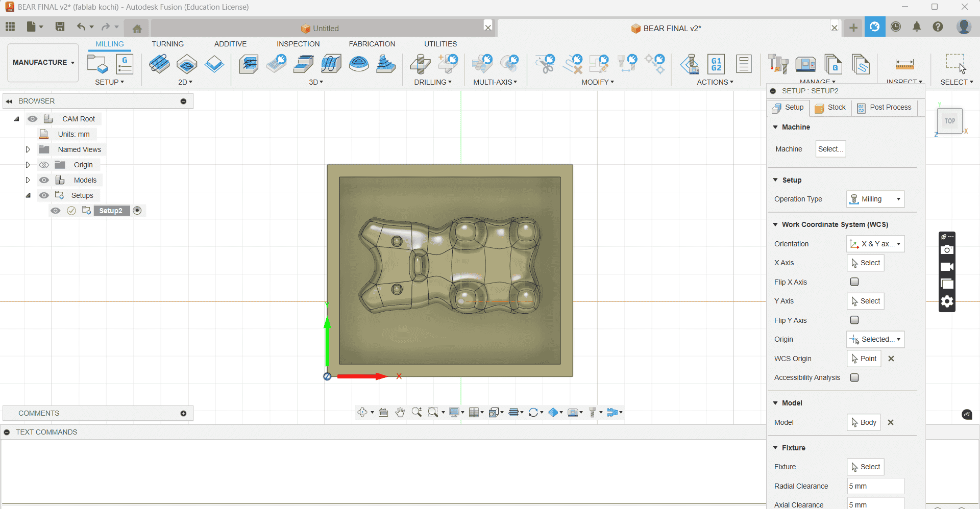Open the Untitled document tab
The image size is (980, 509).
tap(320, 29)
